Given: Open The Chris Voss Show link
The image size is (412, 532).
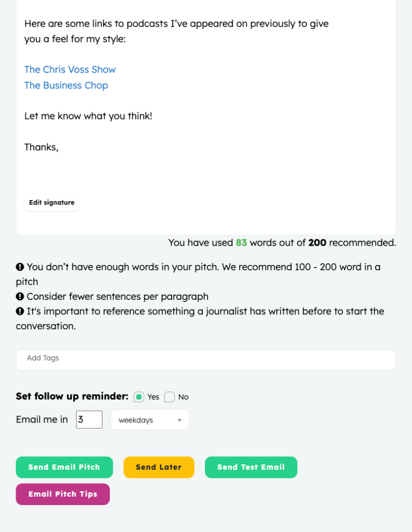Looking at the screenshot, I should (70, 69).
